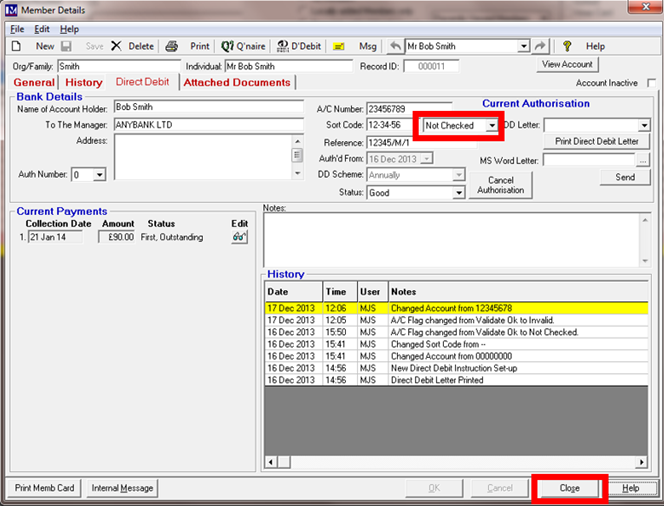Screen dimensions: 664x506
Task: Select the Direct Debit tab
Action: tap(142, 82)
